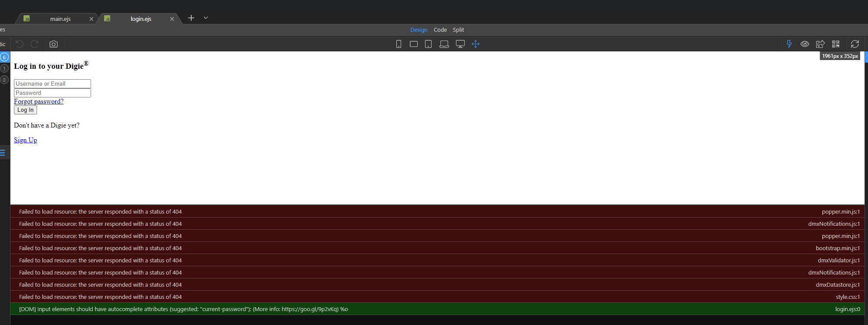The height and width of the screenshot is (325, 868).
Task: Expand the open tabs list chevron
Action: pyautogui.click(x=206, y=18)
